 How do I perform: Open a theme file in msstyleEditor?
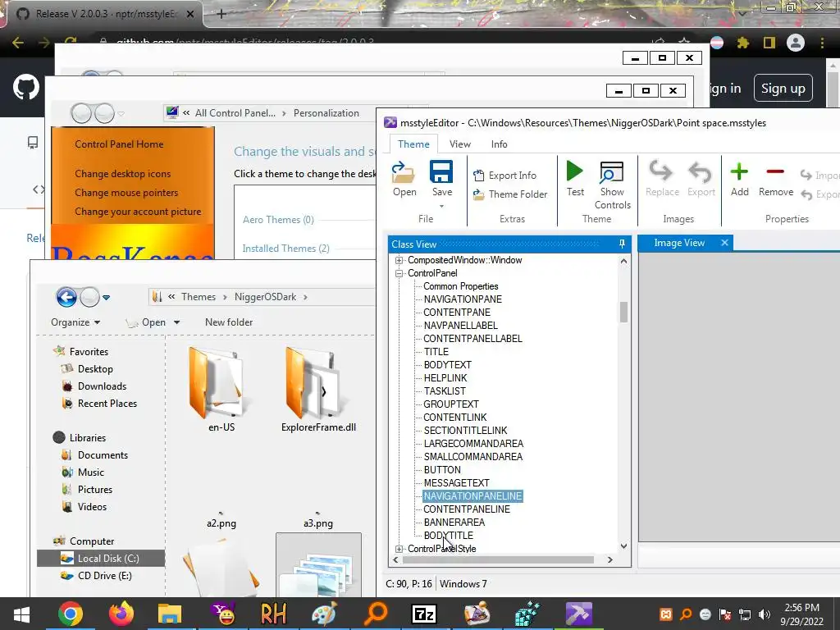tap(404, 180)
